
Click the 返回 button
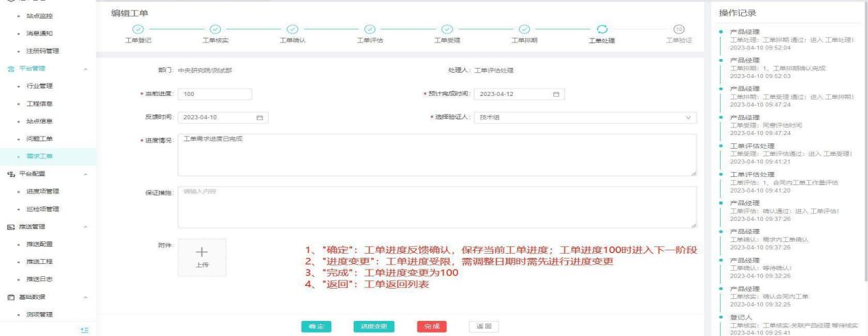pyautogui.click(x=483, y=326)
